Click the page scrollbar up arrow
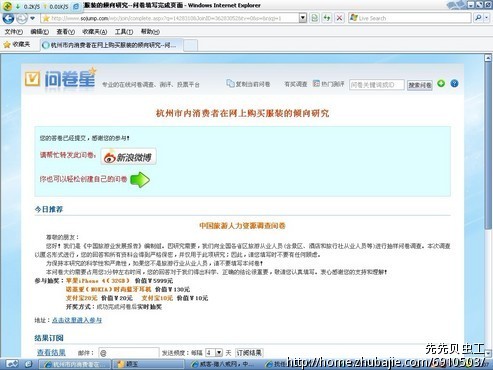 [x=488, y=58]
